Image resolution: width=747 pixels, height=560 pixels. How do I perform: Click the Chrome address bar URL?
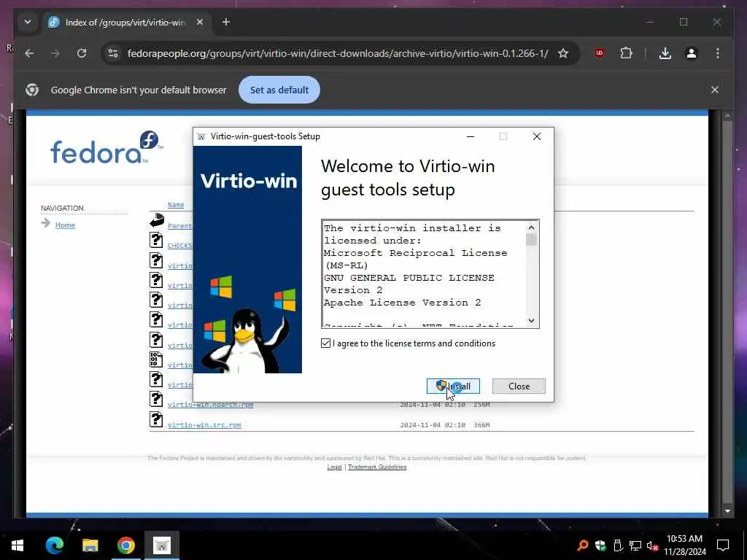tap(338, 53)
